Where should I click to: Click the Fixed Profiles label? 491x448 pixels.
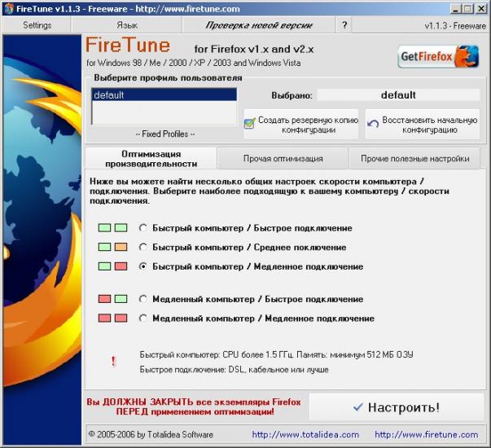tap(165, 134)
